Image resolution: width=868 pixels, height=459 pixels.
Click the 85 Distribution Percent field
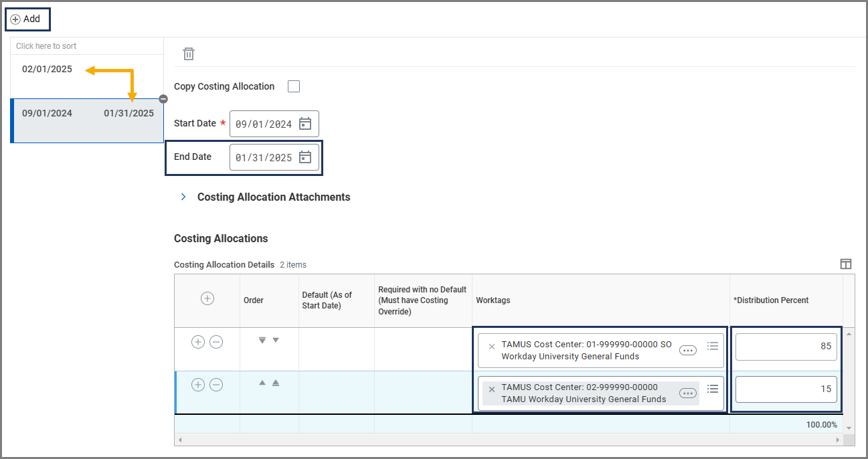point(786,347)
